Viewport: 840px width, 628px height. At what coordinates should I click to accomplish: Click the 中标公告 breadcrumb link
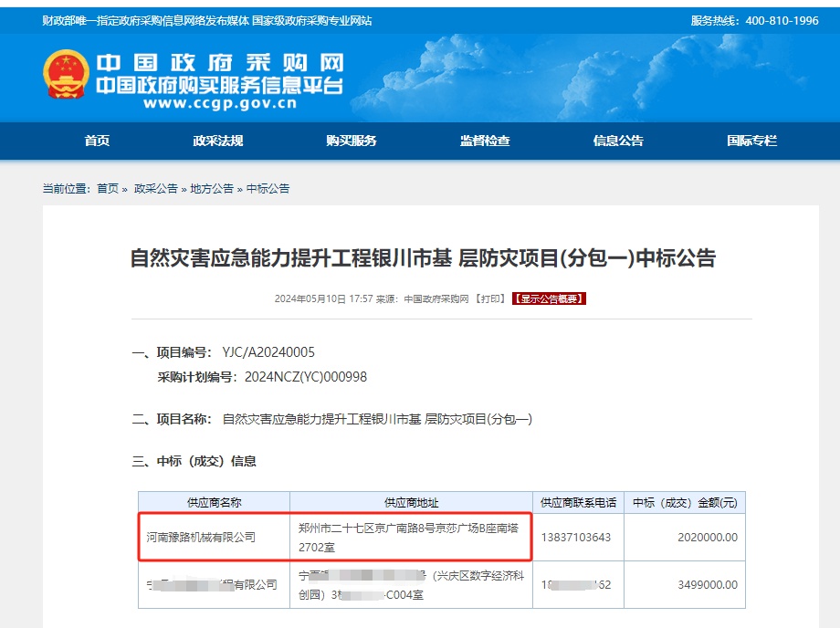[268, 189]
